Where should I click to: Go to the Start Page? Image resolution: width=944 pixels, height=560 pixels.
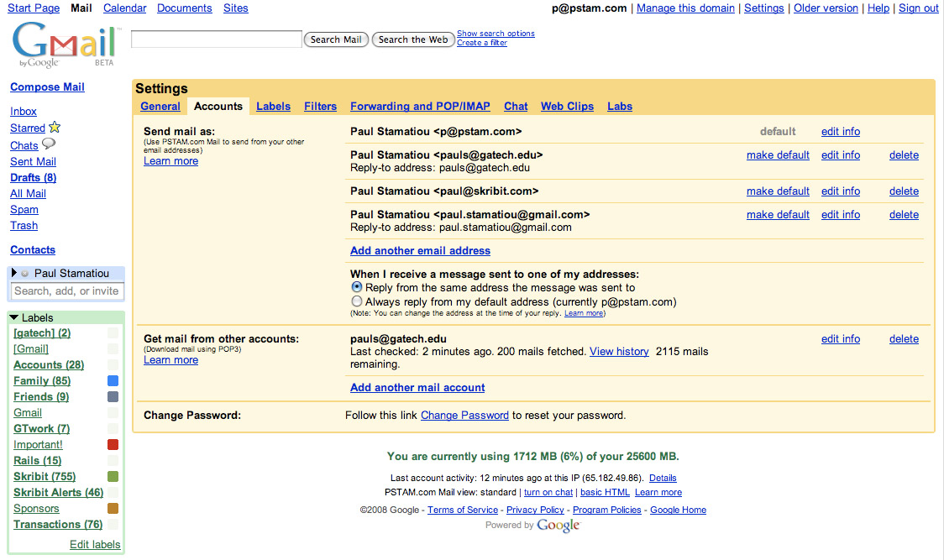point(34,8)
